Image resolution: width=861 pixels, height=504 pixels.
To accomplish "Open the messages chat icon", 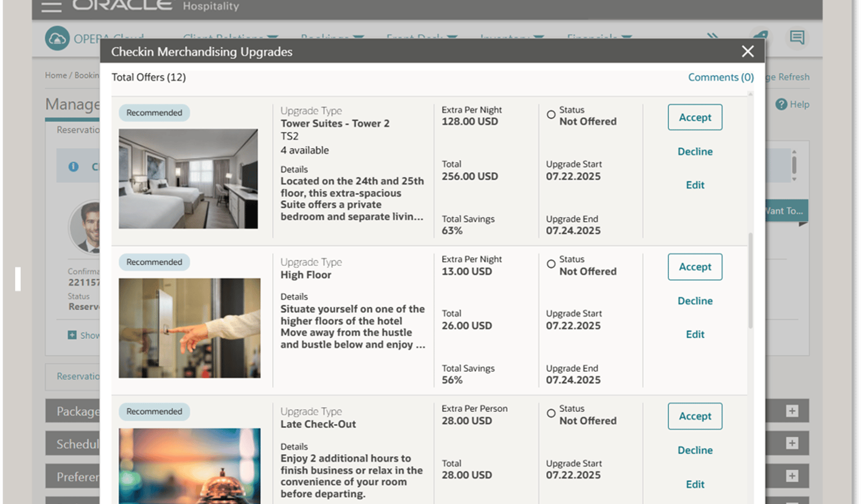I will pyautogui.click(x=797, y=37).
